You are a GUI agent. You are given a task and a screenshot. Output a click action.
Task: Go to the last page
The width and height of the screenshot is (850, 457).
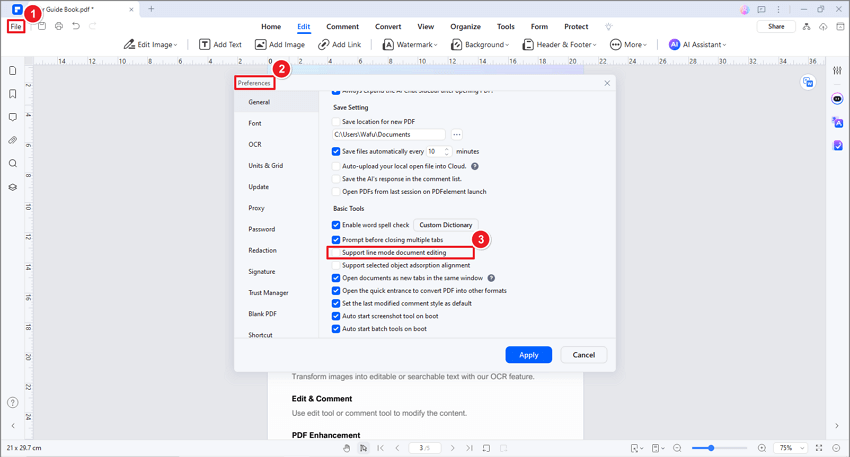point(469,448)
